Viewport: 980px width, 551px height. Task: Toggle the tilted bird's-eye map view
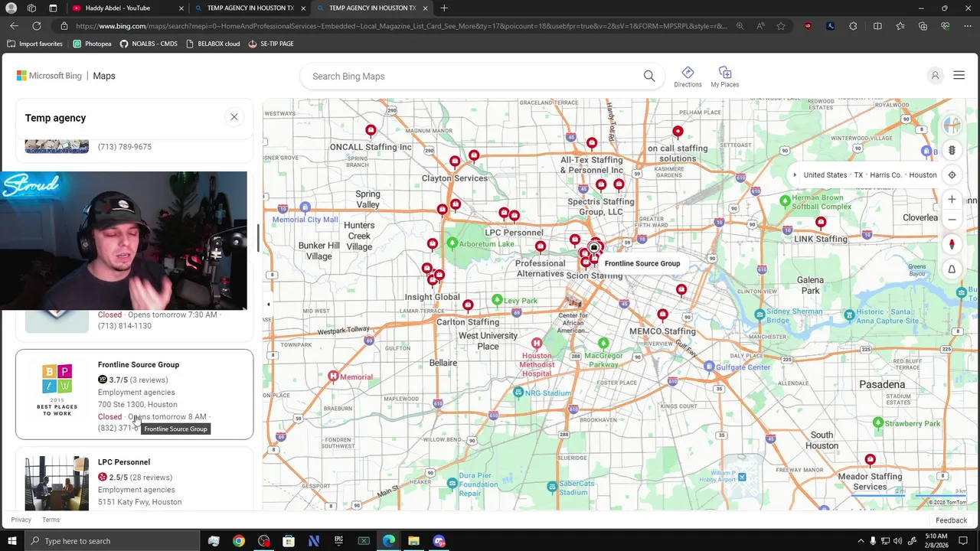pos(952,269)
